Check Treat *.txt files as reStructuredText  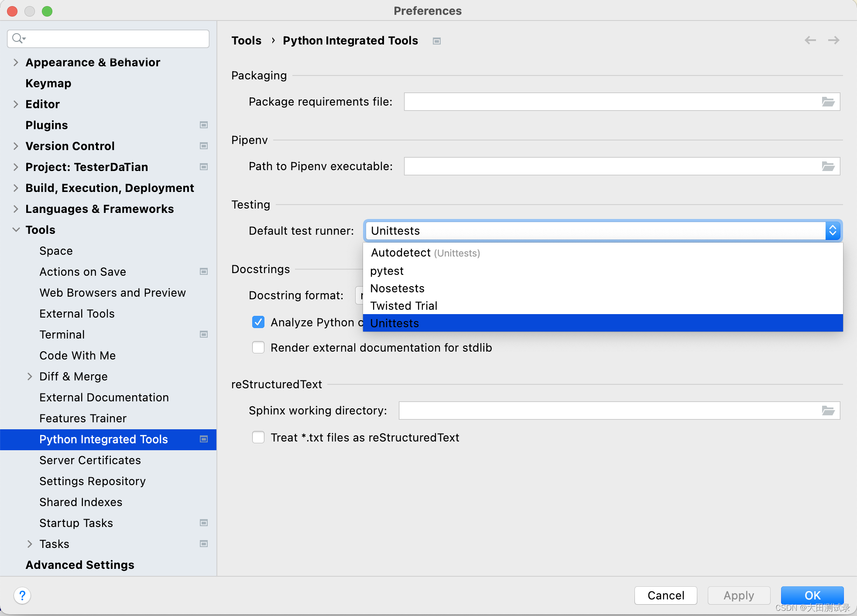(x=258, y=438)
